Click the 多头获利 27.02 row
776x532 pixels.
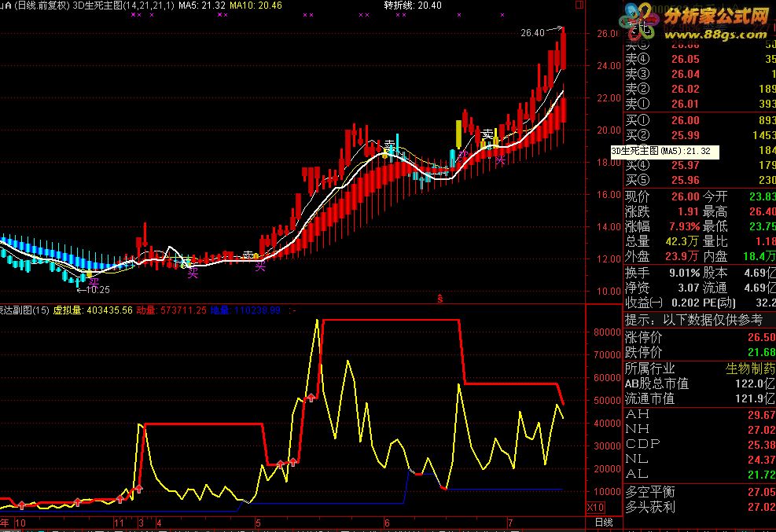[x=699, y=507]
